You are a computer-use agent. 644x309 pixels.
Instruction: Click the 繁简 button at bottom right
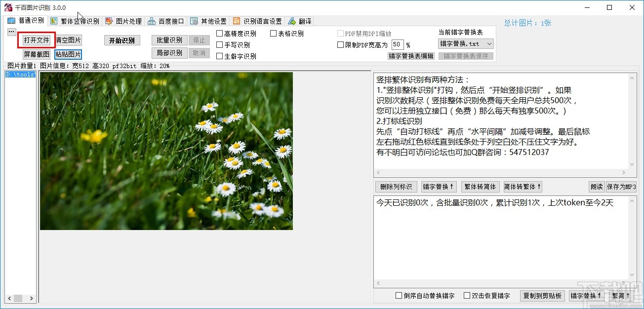tap(621, 296)
